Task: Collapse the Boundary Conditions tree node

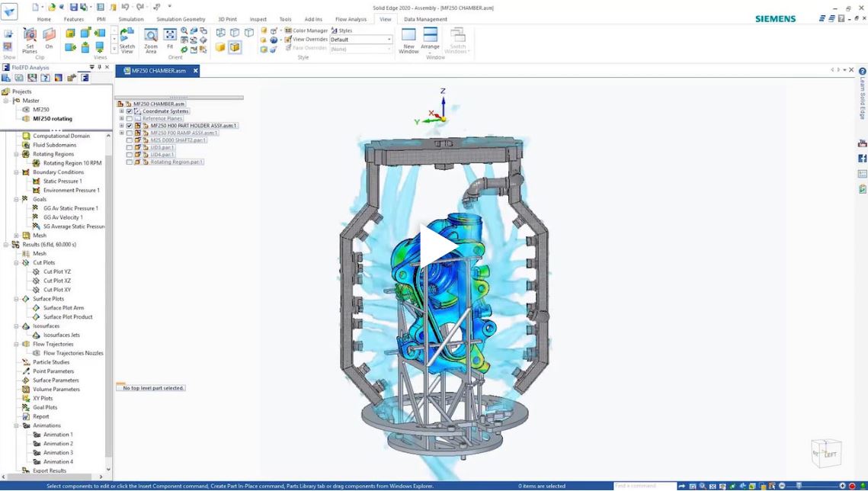Action: coord(17,172)
